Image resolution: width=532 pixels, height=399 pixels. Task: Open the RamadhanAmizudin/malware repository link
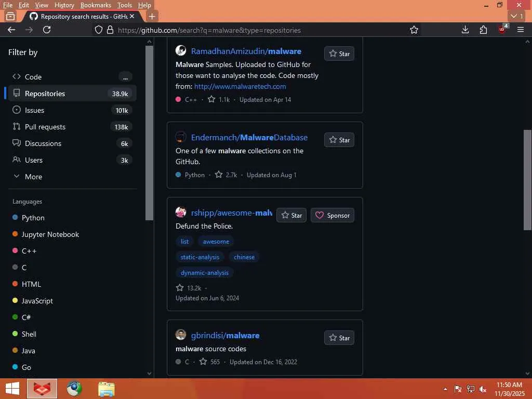(x=246, y=51)
